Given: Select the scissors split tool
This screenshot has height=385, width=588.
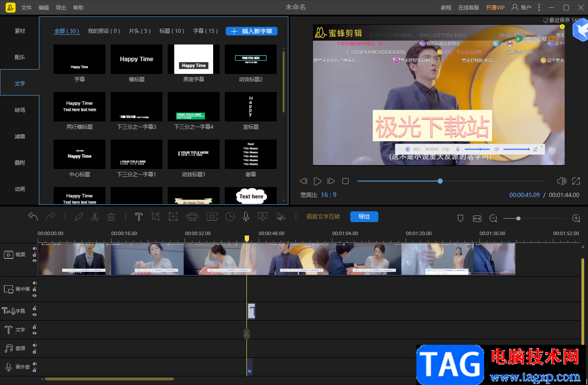Looking at the screenshot, I should (95, 217).
